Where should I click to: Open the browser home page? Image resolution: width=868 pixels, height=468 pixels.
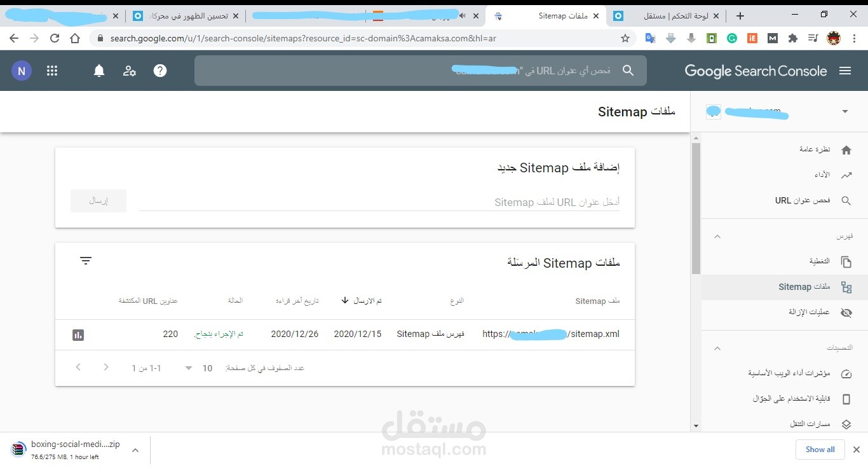[x=75, y=38]
